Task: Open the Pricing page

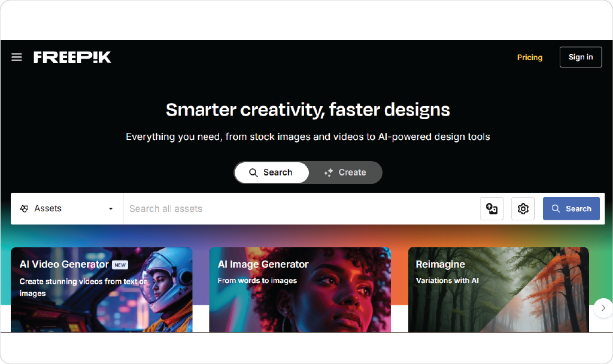Action: point(530,57)
